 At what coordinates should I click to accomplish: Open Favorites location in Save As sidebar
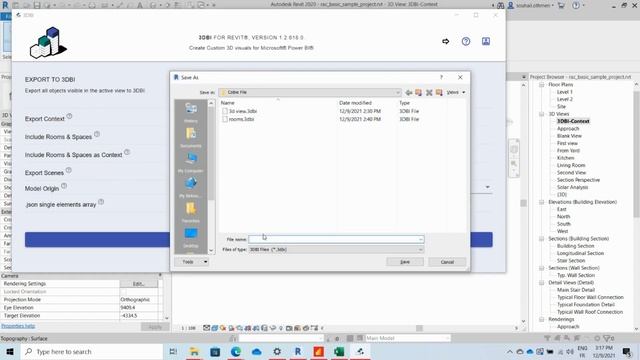pos(191,212)
